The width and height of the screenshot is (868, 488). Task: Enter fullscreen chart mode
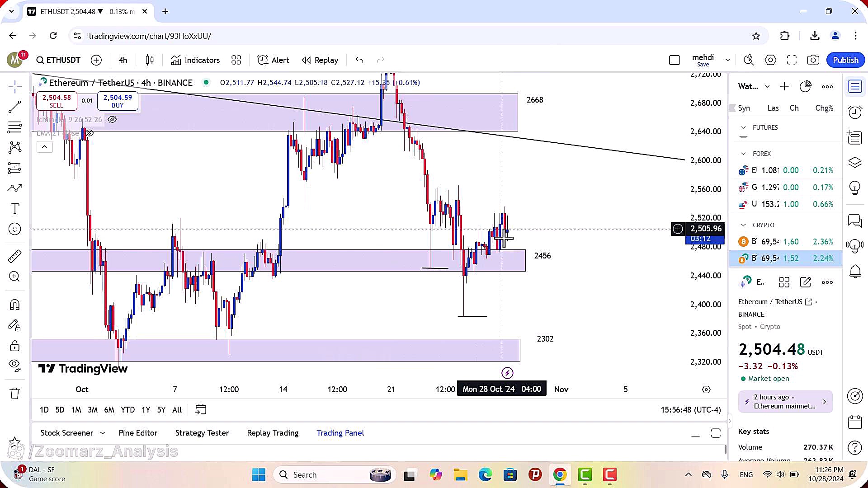tap(792, 60)
